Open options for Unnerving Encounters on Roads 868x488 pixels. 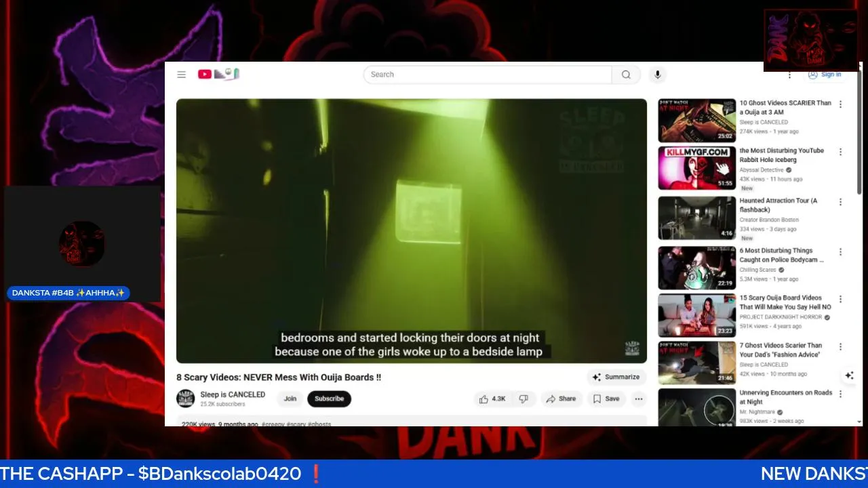tap(840, 394)
